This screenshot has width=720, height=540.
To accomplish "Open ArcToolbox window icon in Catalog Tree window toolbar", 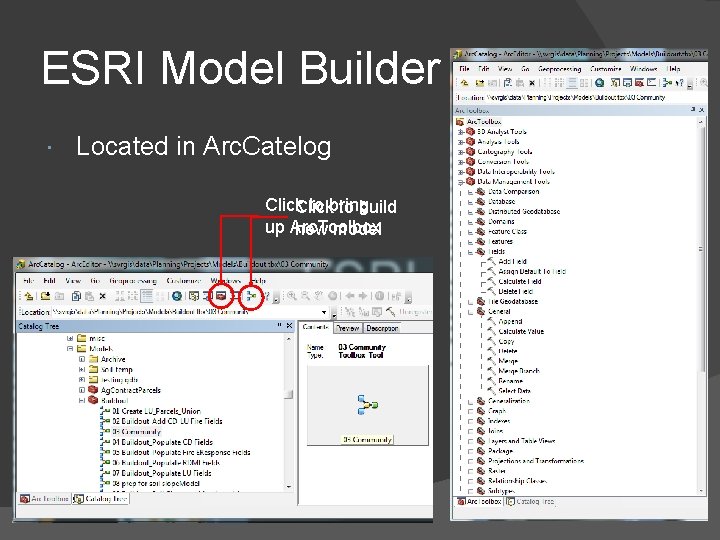I will [x=221, y=296].
